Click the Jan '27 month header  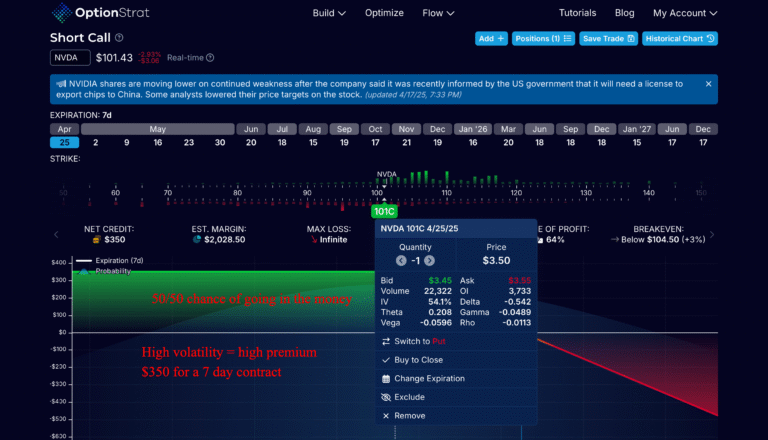point(637,129)
